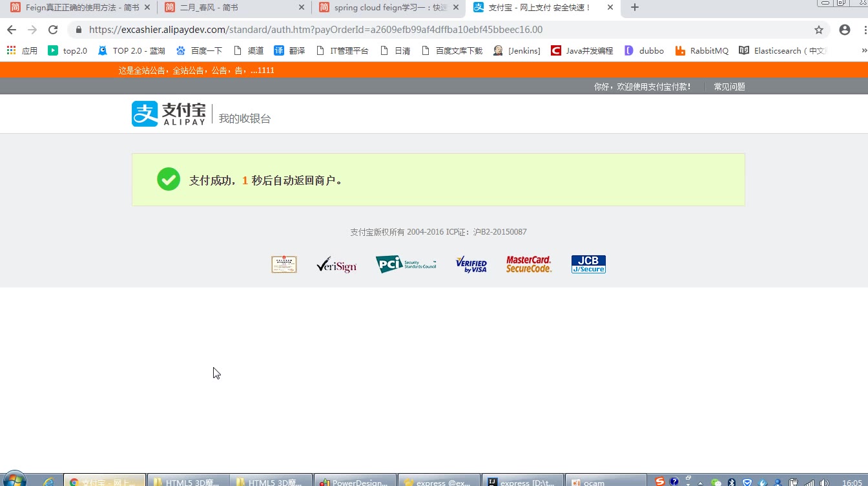Close the spring cloud feign tab
This screenshot has width=868, height=486.
pyautogui.click(x=456, y=8)
